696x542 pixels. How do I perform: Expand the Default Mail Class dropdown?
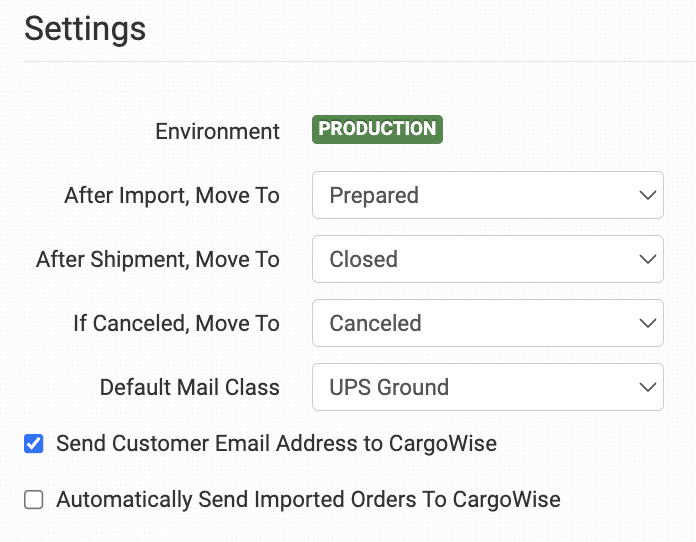coord(487,388)
